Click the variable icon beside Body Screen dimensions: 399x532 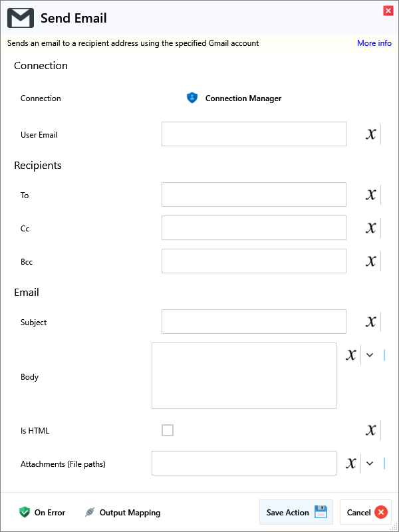pos(351,355)
